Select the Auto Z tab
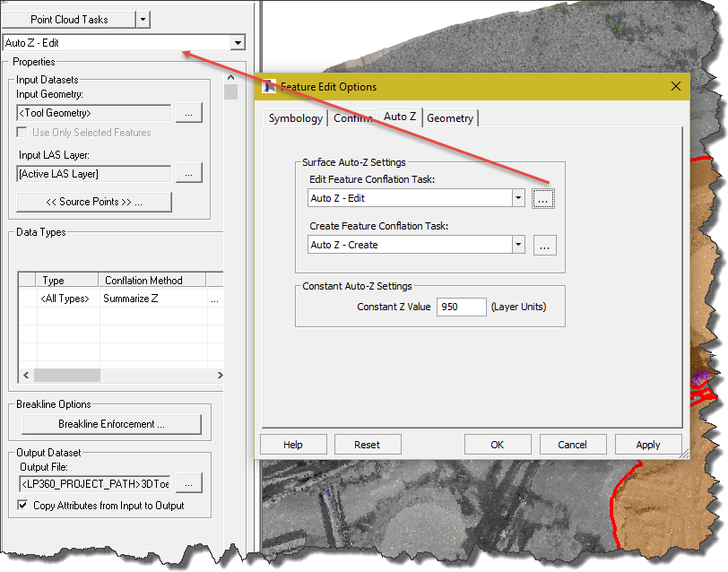This screenshot has height=572, width=728. click(400, 117)
